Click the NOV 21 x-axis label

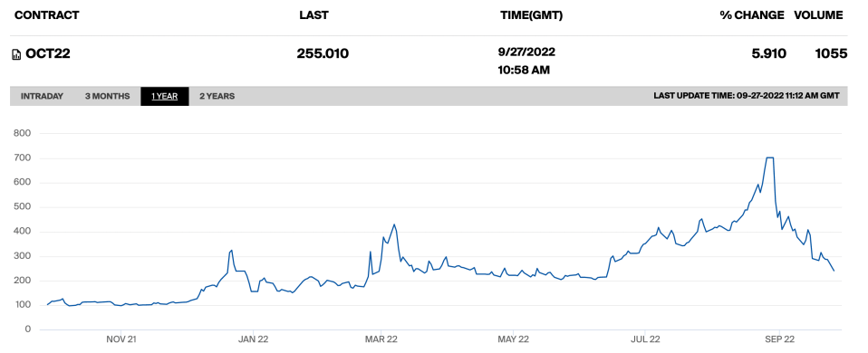121,339
